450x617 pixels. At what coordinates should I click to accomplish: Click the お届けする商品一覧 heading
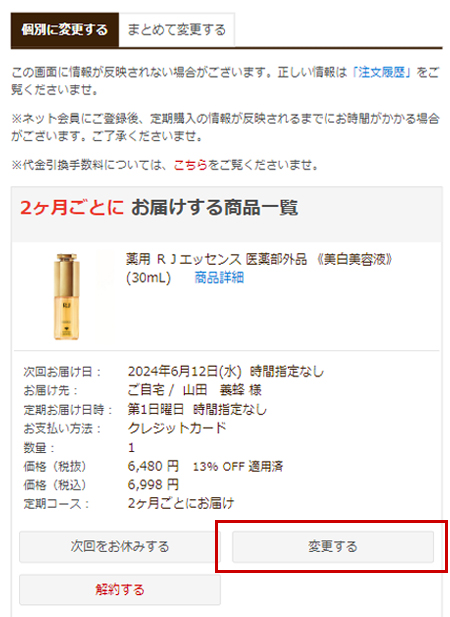click(x=214, y=207)
